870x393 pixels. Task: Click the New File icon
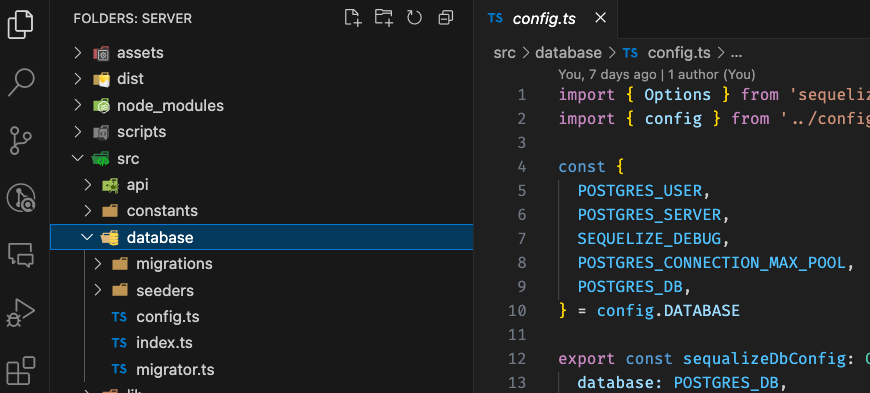[x=353, y=18]
